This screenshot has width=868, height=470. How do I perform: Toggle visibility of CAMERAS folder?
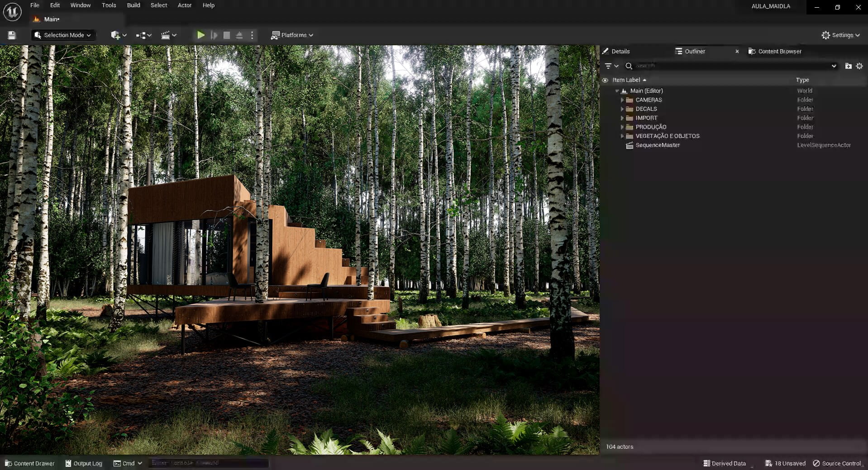[x=605, y=100]
